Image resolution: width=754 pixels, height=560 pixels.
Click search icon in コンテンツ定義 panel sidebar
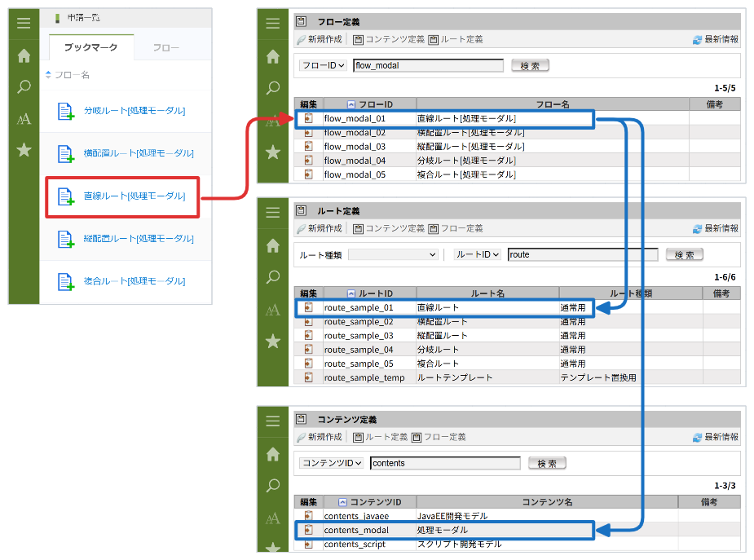coord(272,486)
